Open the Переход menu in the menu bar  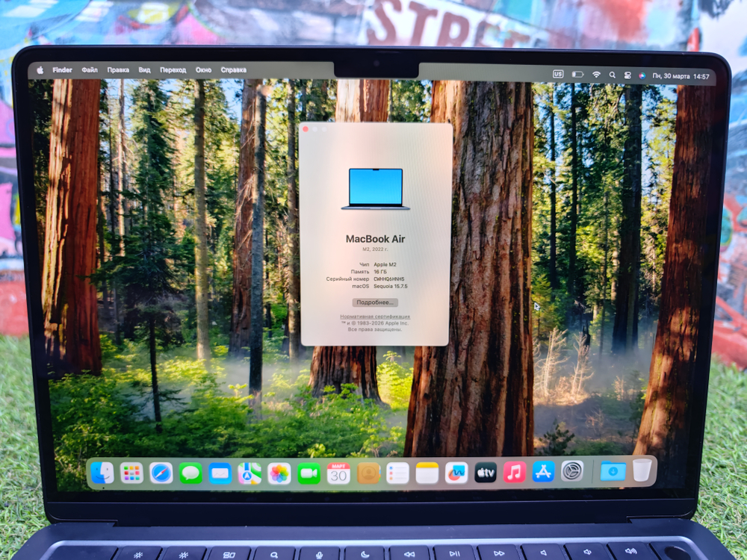pos(173,69)
